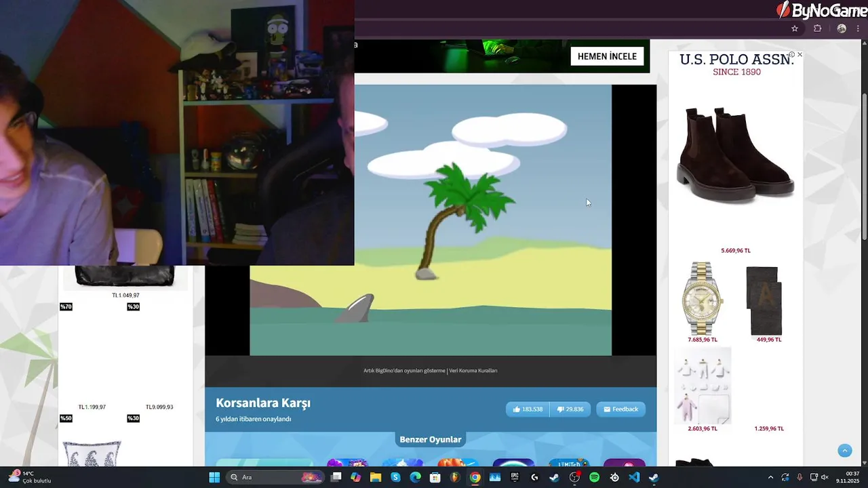
Task: Open SteelSeries GG from the taskbar
Action: (x=614, y=477)
